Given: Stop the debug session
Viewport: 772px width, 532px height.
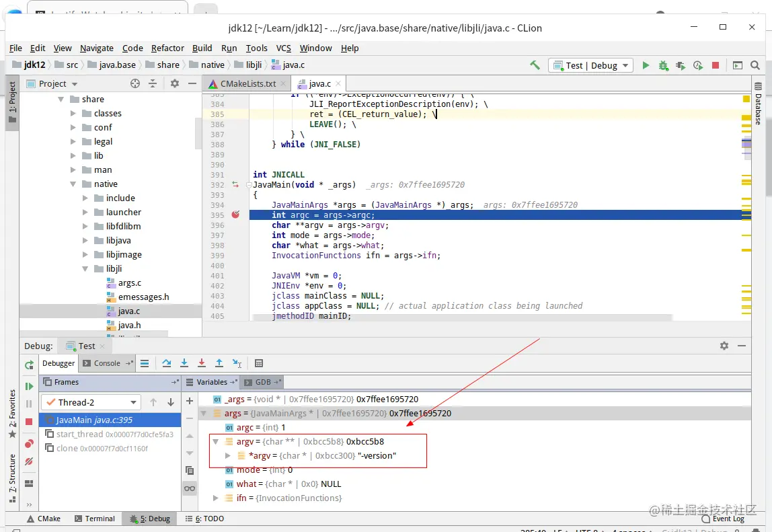Looking at the screenshot, I should [29, 422].
